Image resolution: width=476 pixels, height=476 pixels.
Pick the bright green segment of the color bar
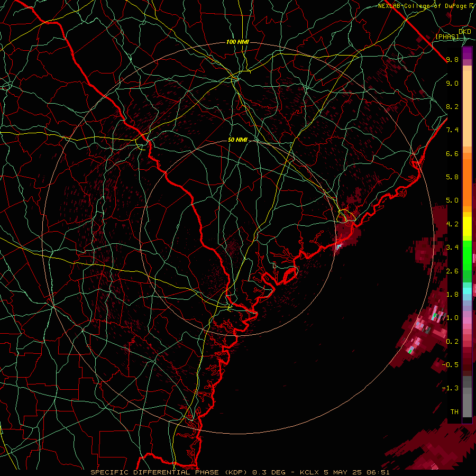467,255
